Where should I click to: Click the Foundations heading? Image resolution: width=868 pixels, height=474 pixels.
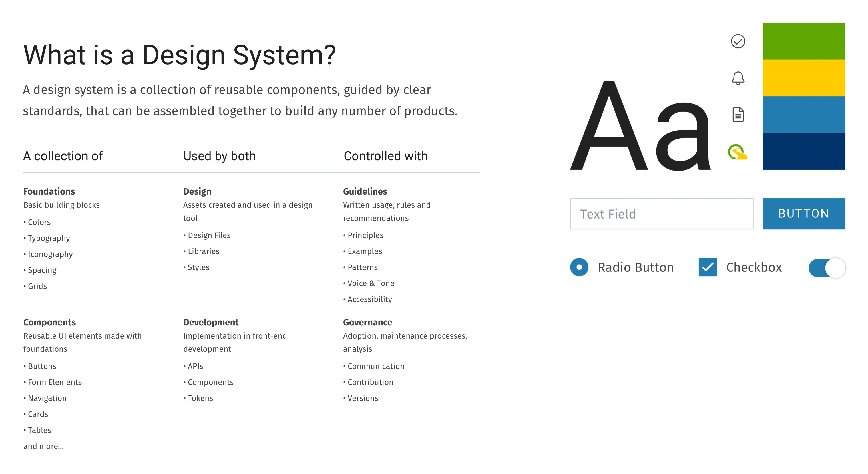49,191
